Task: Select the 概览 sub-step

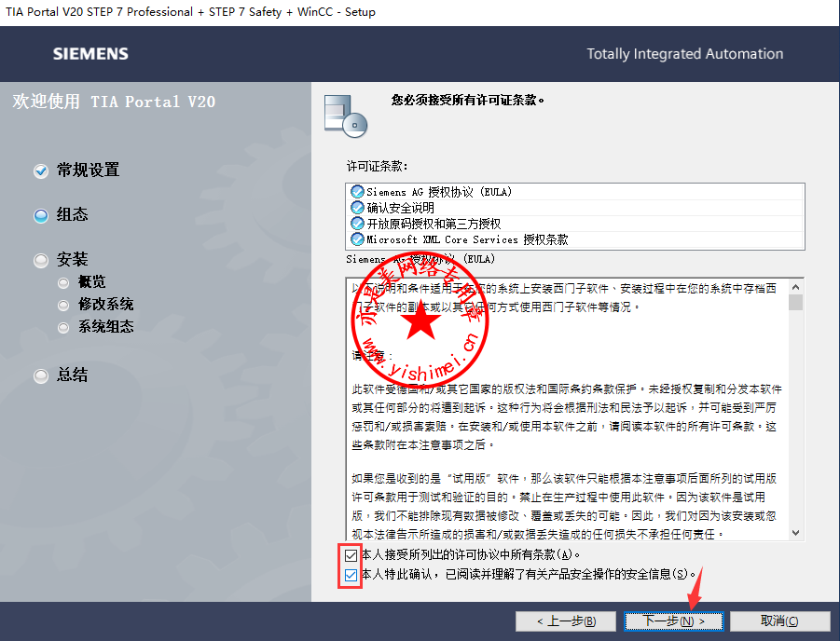Action: pyautogui.click(x=91, y=281)
